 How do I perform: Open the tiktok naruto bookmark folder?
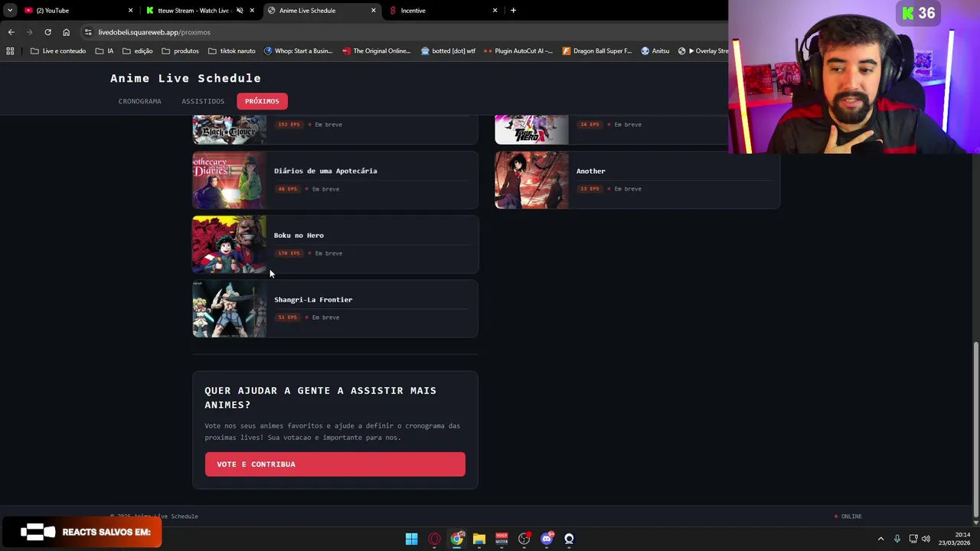(x=232, y=51)
